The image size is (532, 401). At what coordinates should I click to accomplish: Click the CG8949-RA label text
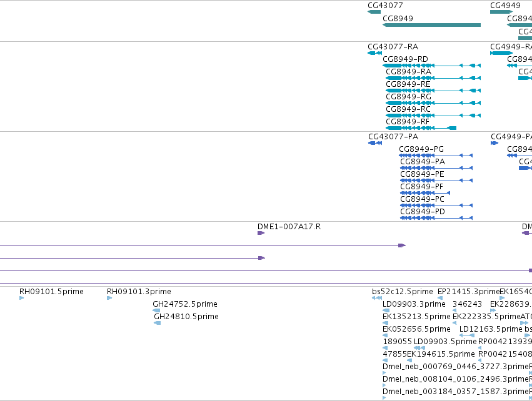pyautogui.click(x=408, y=72)
